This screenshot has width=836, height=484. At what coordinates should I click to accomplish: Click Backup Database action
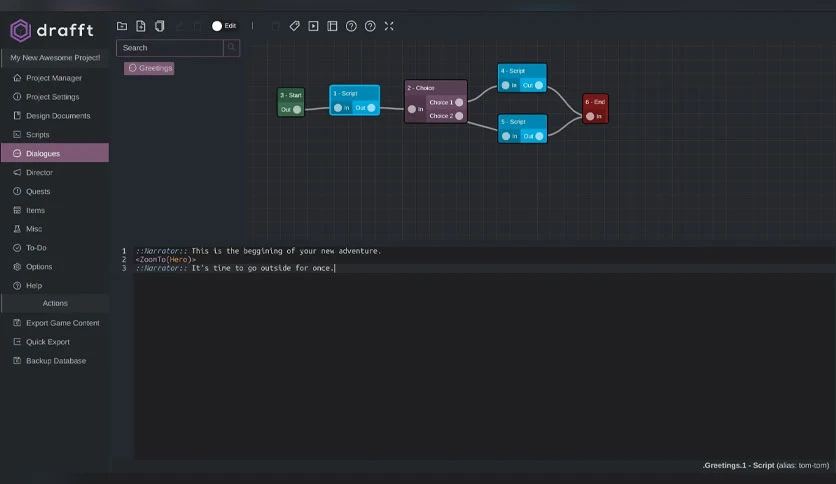point(55,361)
